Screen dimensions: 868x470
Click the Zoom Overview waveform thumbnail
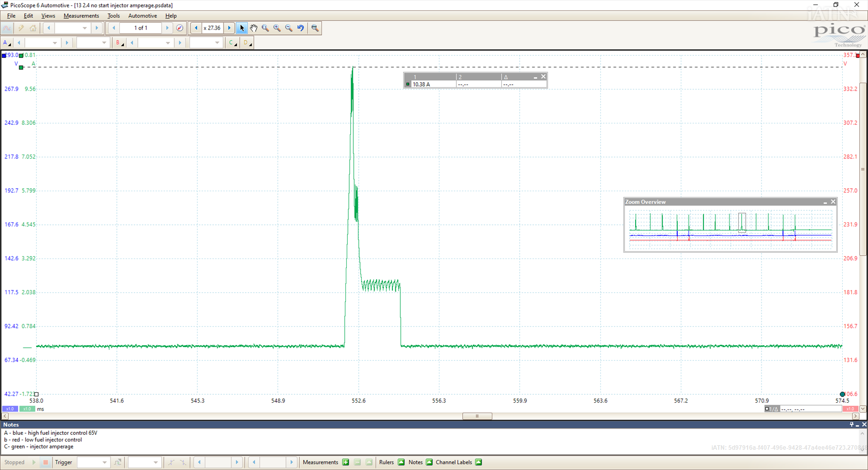click(730, 228)
